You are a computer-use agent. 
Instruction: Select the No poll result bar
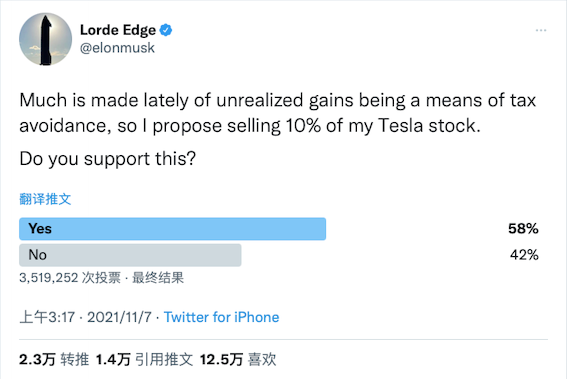coord(130,255)
